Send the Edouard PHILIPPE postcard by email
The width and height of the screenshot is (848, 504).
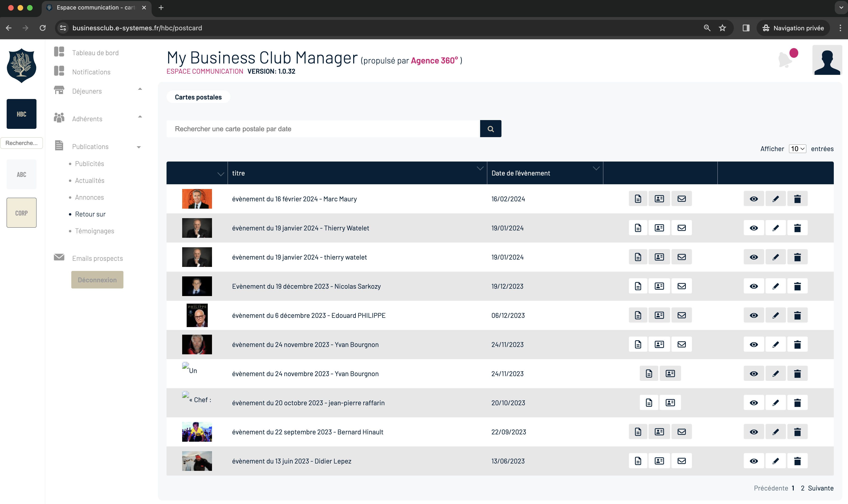[x=681, y=315]
